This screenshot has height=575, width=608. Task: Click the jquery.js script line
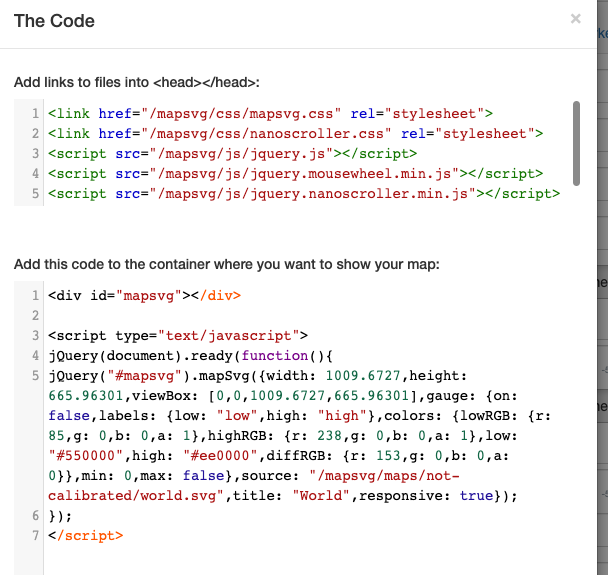tap(232, 154)
